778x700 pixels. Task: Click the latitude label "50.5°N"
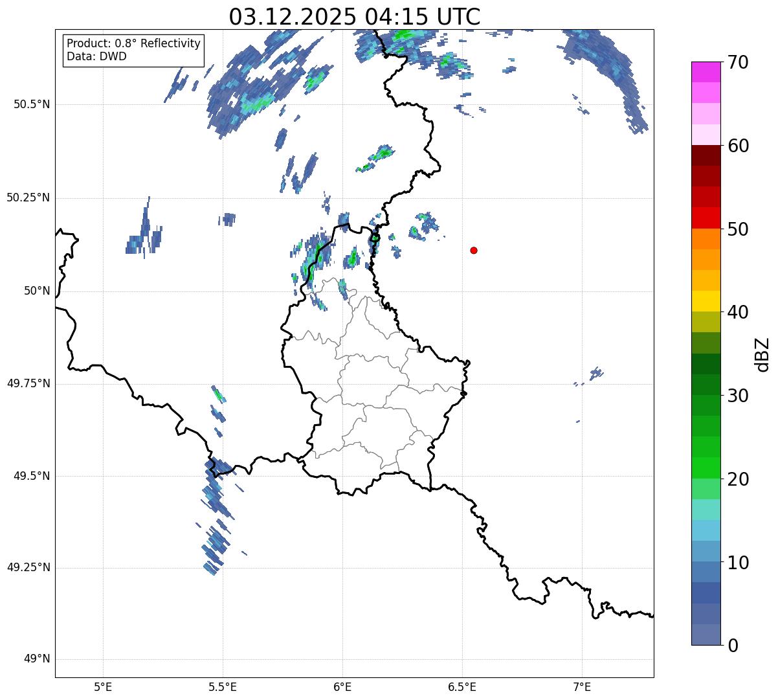[x=31, y=104]
